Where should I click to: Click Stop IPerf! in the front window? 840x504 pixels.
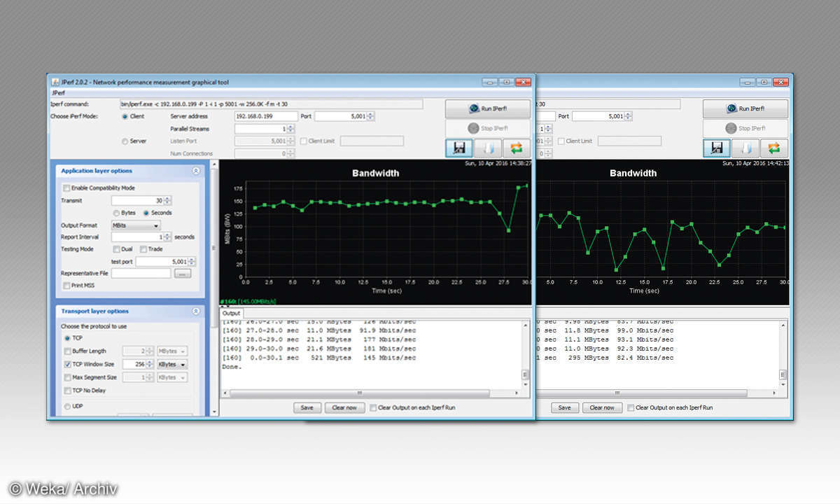488,129
